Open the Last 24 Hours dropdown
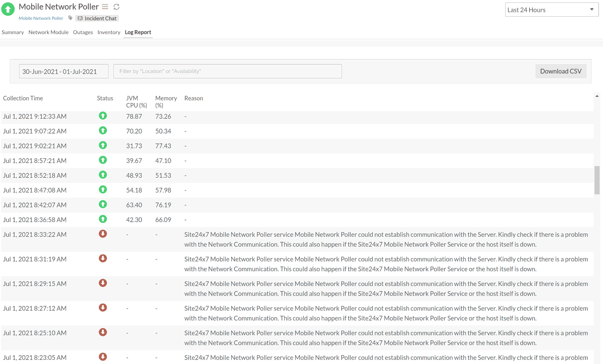 551,10
